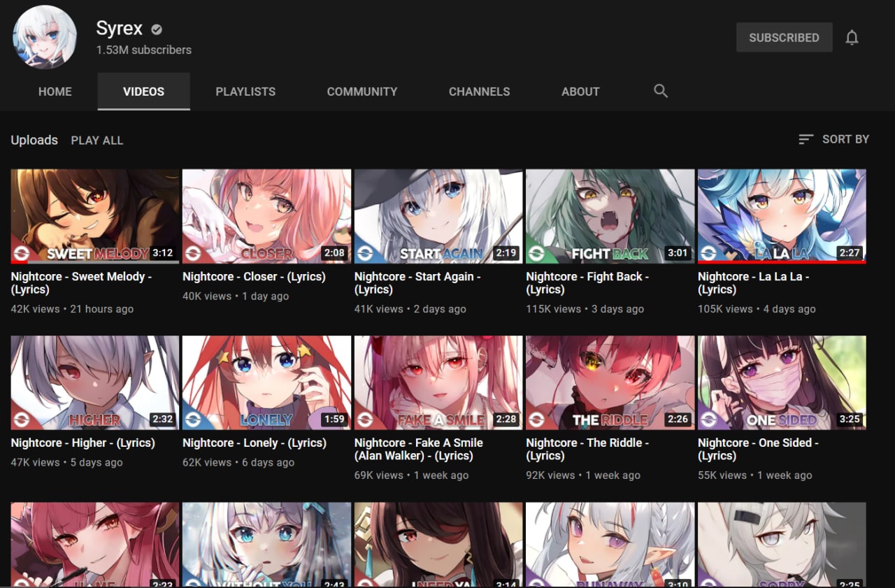895x588 pixels.
Task: Open Nightcore - Fight Back video title
Action: click(587, 282)
